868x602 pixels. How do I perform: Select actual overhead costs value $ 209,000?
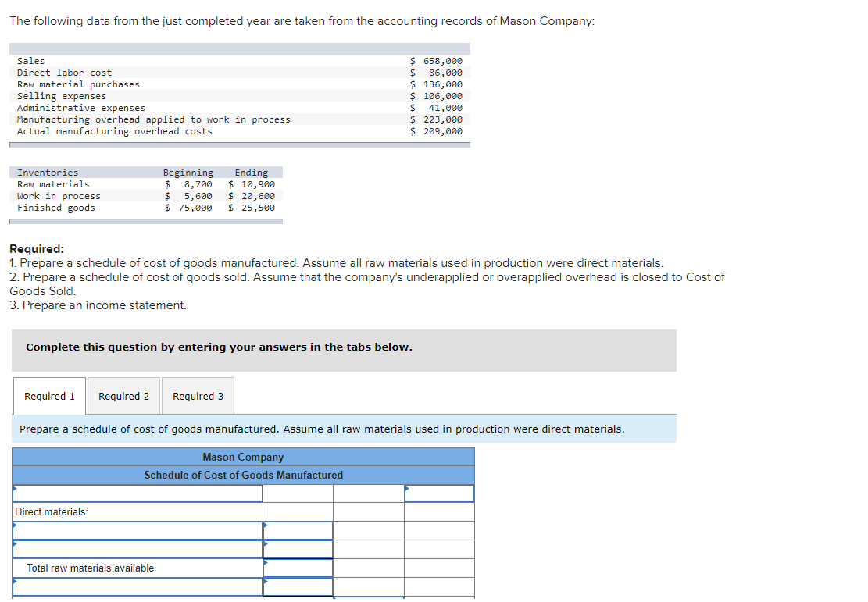(x=436, y=131)
